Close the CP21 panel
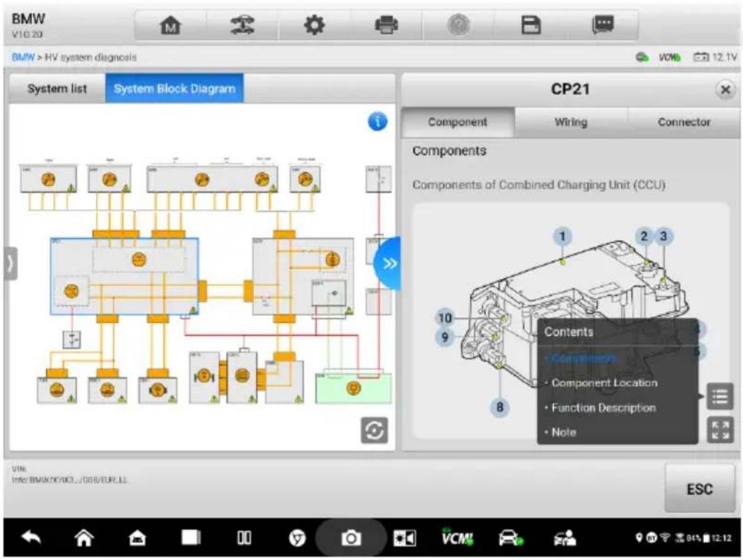Image resolution: width=743 pixels, height=560 pixels. point(725,89)
